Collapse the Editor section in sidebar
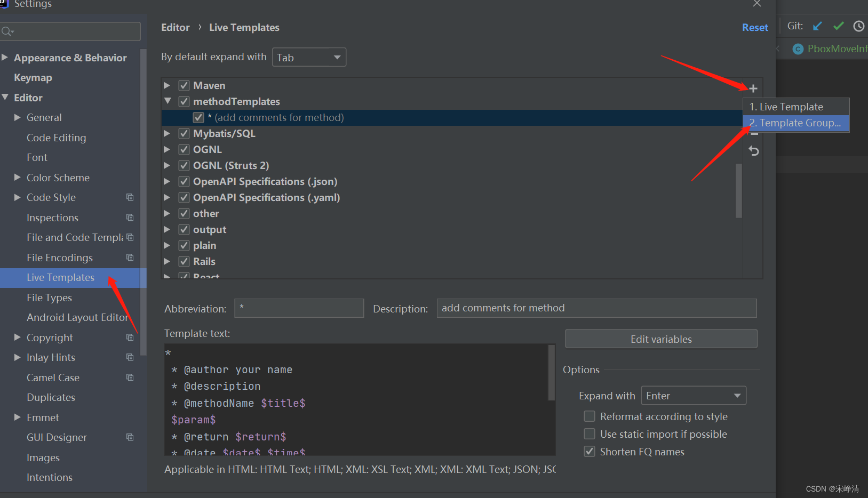The height and width of the screenshot is (498, 868). 5,97
